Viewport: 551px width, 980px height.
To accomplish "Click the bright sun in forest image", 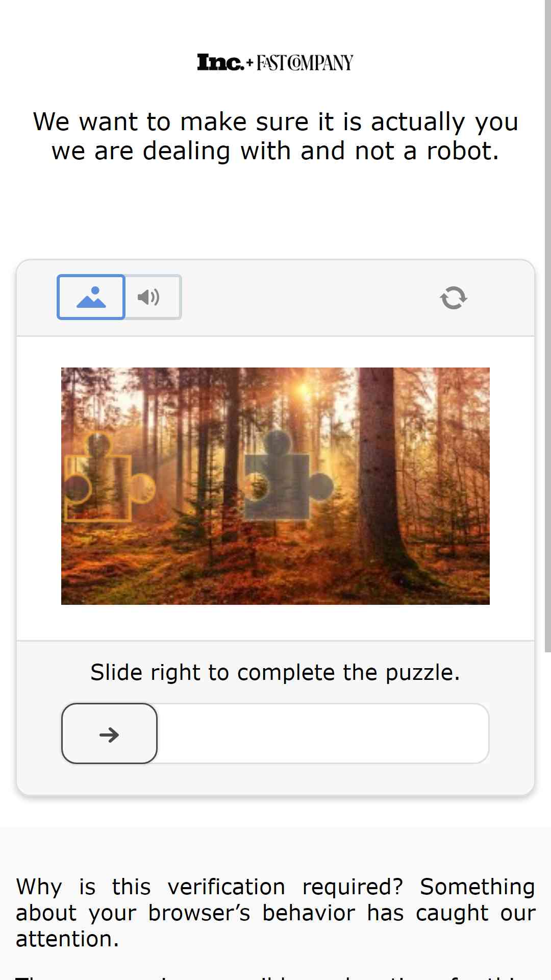I will tap(305, 389).
